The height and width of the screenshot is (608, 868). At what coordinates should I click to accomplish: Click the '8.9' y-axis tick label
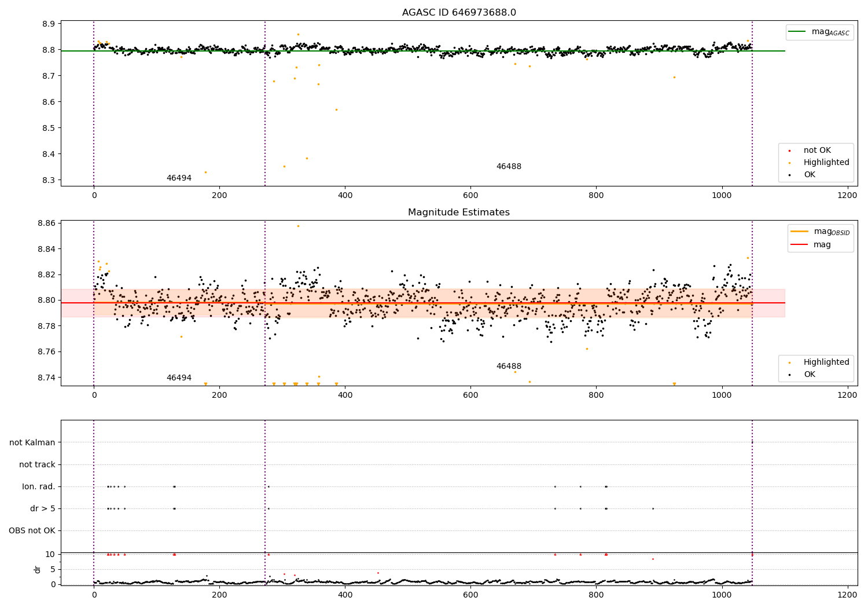pyautogui.click(x=49, y=24)
